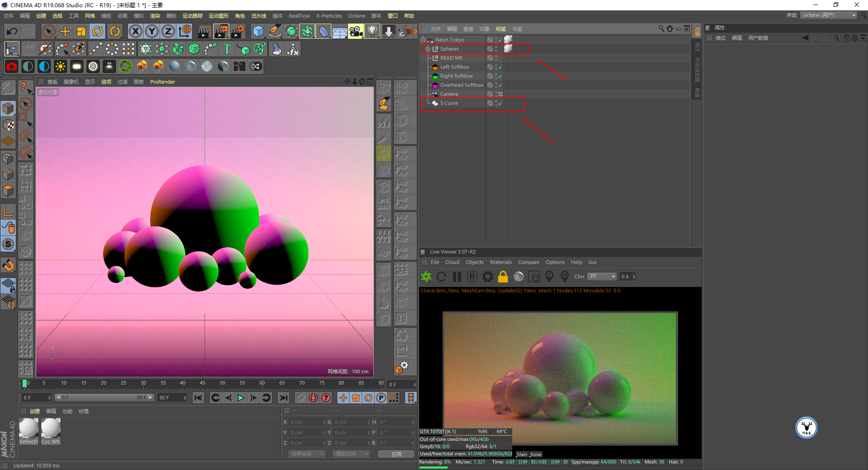Click the stepper arrows on the 0.4 field
The width and height of the screenshot is (868, 470).
click(x=634, y=277)
